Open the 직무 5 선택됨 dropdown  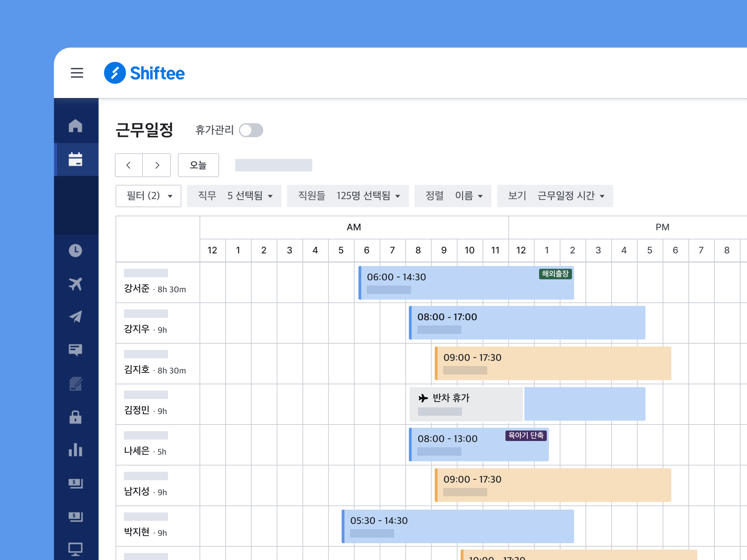pos(234,196)
